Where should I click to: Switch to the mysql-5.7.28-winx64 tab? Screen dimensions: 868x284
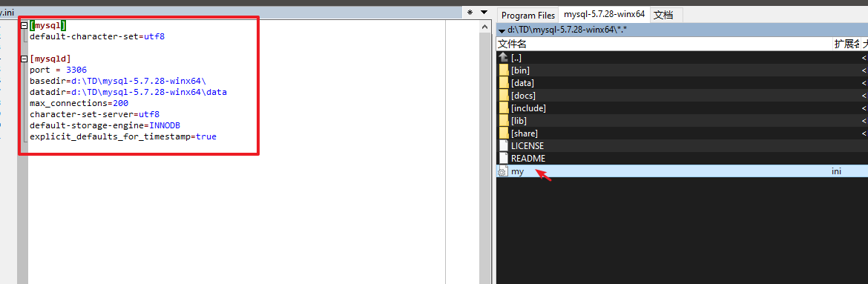605,14
